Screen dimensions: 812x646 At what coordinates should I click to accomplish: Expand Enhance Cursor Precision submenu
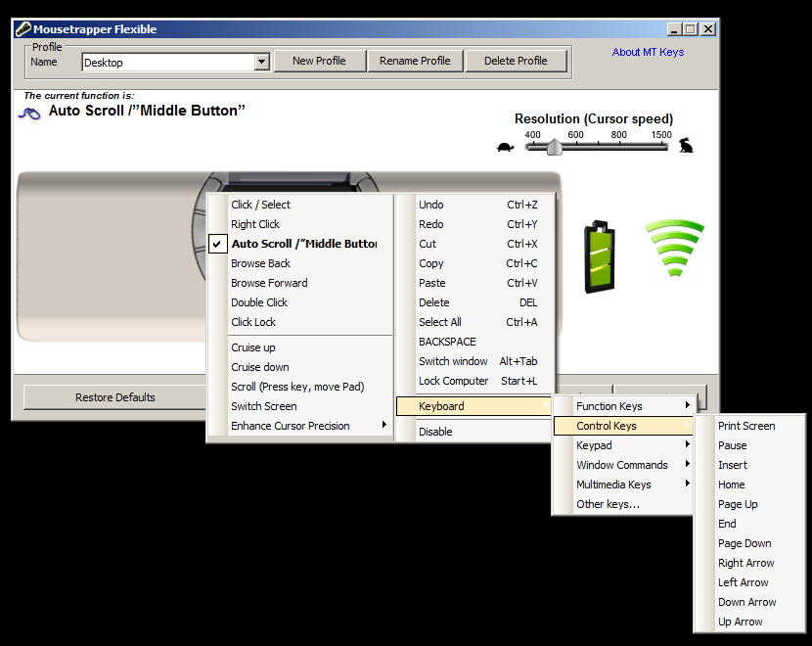(x=300, y=426)
